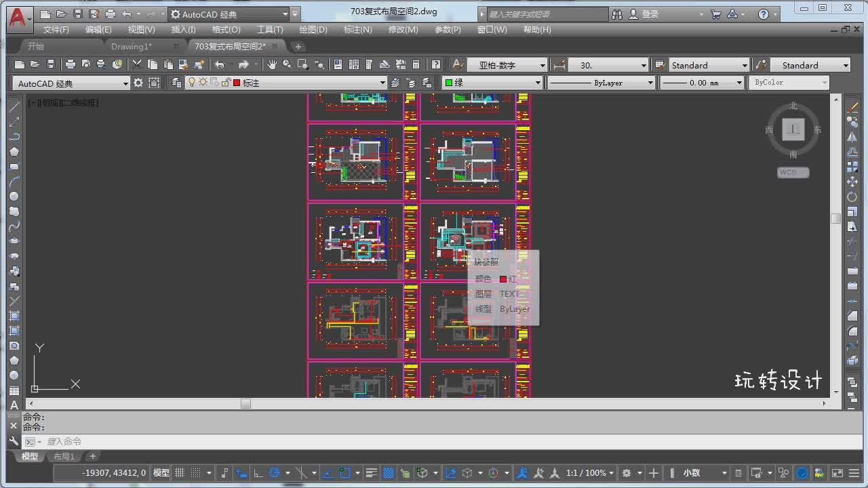This screenshot has width=868, height=488.
Task: Select the Rotate tool in modify toolbar
Action: pyautogui.click(x=852, y=197)
